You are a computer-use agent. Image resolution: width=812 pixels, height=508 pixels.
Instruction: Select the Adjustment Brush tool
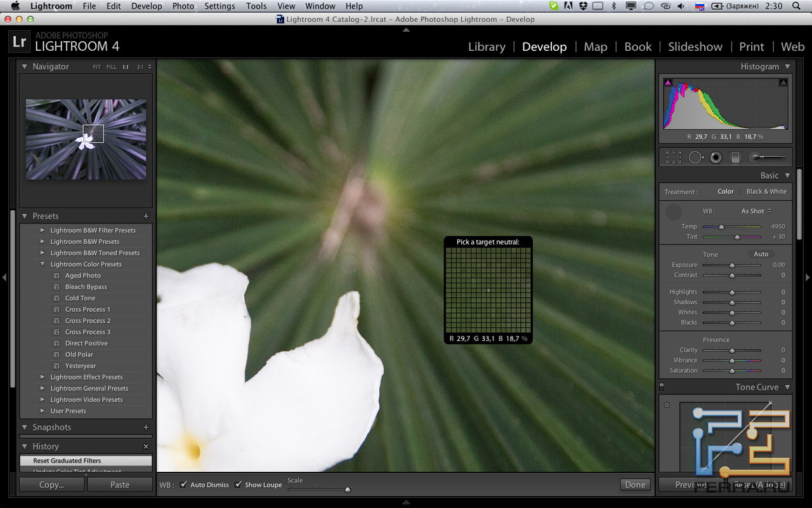[x=768, y=157]
